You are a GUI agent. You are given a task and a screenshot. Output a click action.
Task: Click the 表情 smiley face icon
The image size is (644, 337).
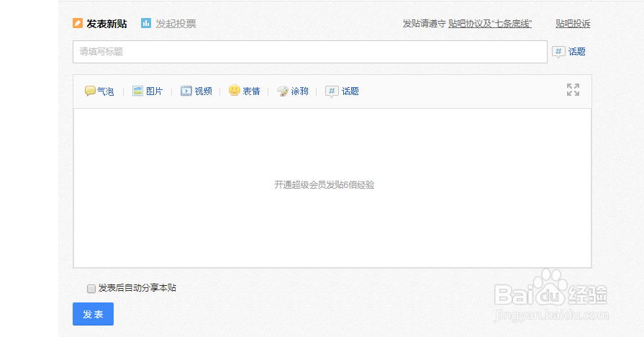click(235, 90)
